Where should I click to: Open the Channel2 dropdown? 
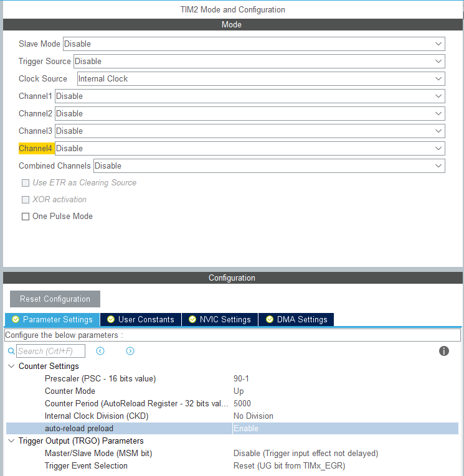(x=250, y=113)
